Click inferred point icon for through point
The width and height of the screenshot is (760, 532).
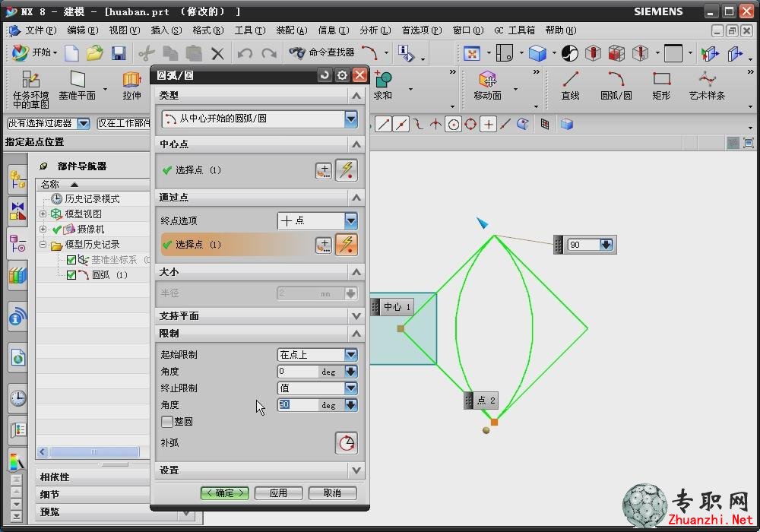click(x=347, y=245)
